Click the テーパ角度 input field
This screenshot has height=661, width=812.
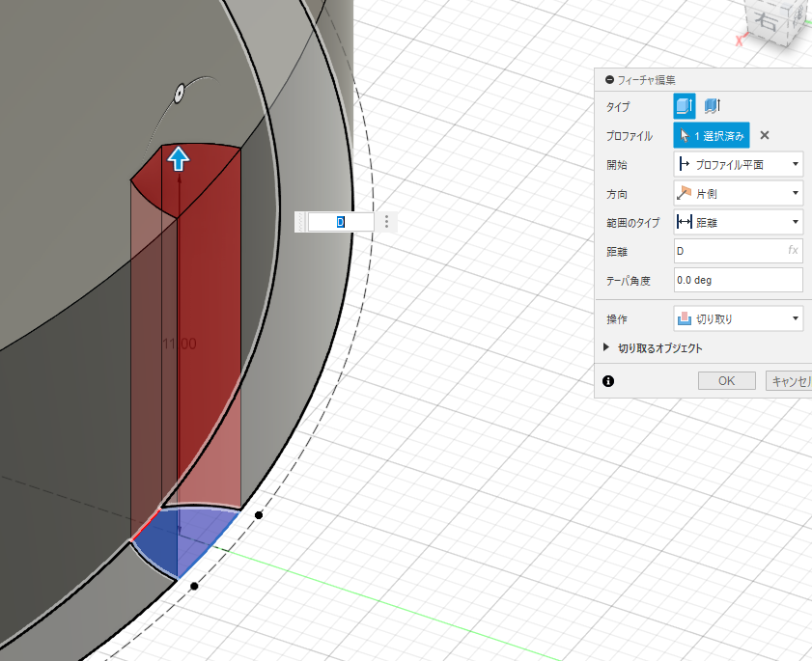[x=738, y=280]
